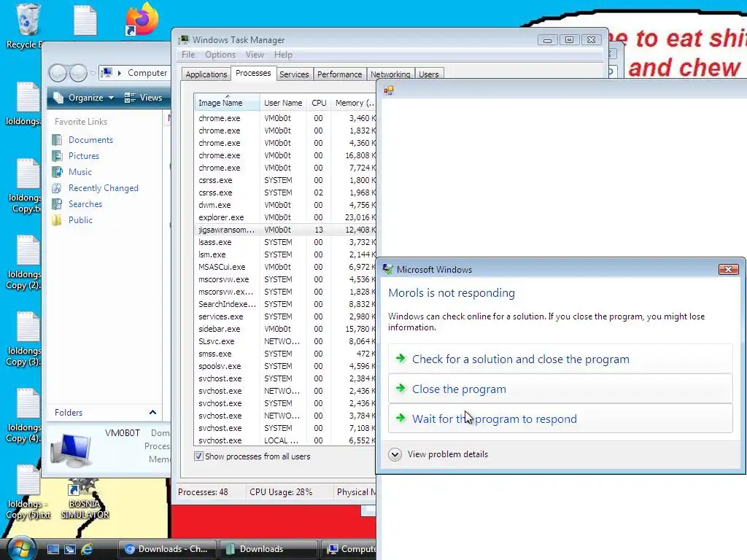Open the Firefox desktop shortcut

pos(141,19)
